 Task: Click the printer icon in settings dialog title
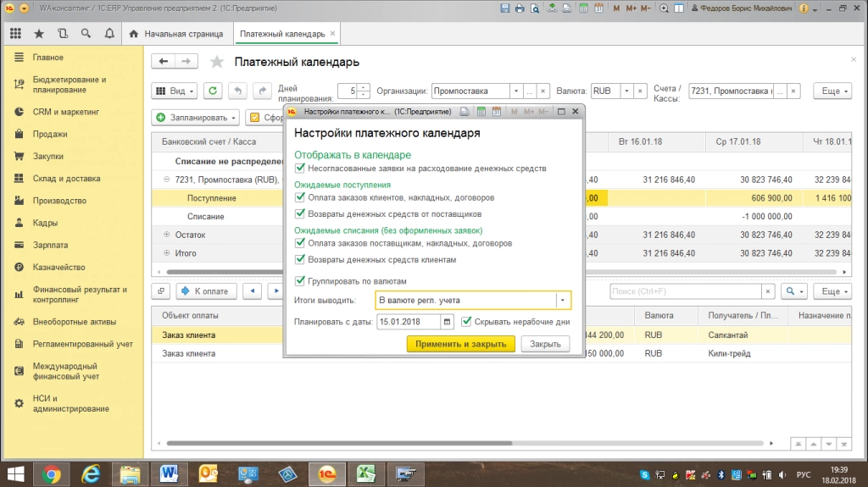tap(465, 111)
